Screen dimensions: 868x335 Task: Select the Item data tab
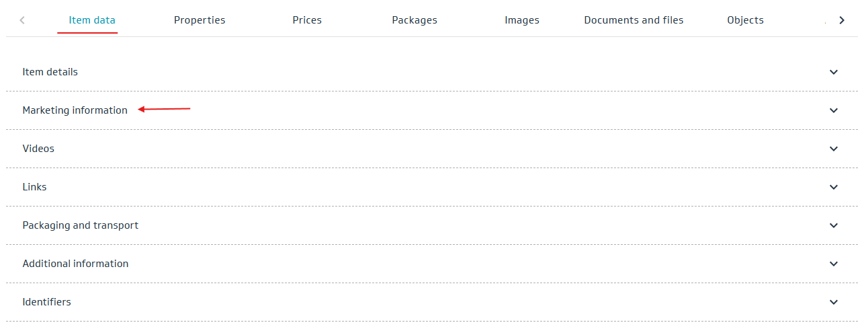92,20
